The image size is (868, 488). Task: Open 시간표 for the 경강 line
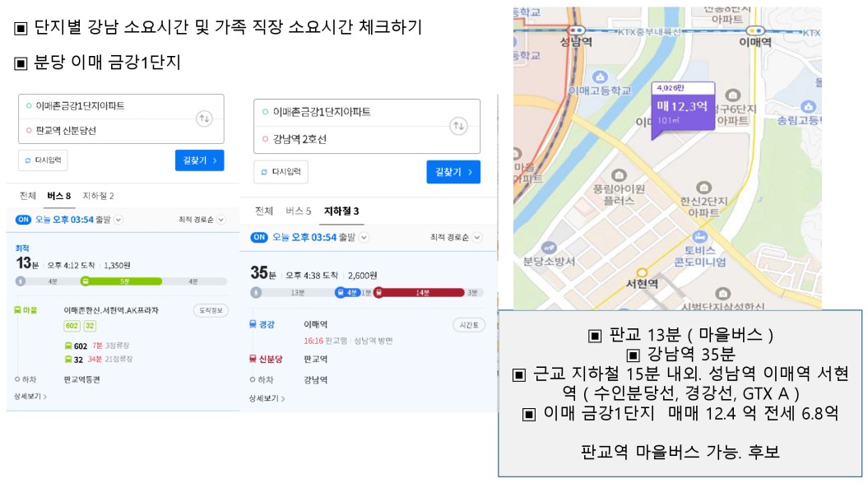coord(469,325)
